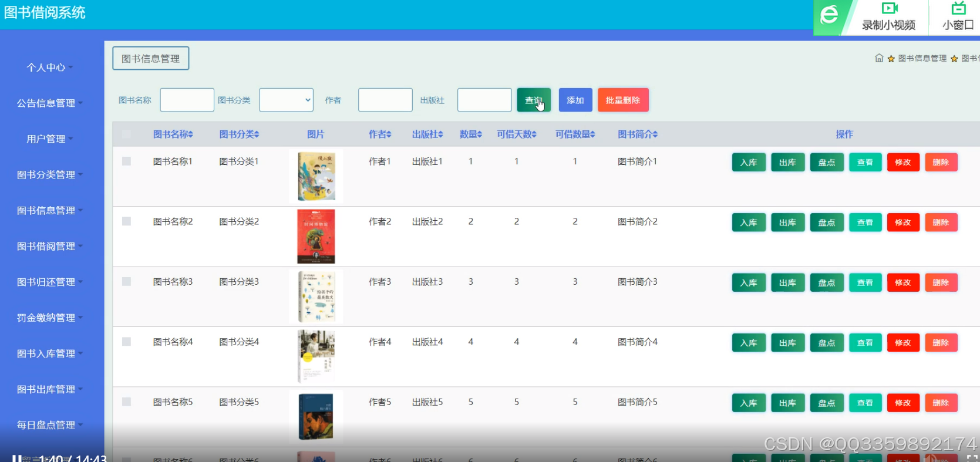
Task: Open 图书出库管理 in the sidebar
Action: pos(50,390)
